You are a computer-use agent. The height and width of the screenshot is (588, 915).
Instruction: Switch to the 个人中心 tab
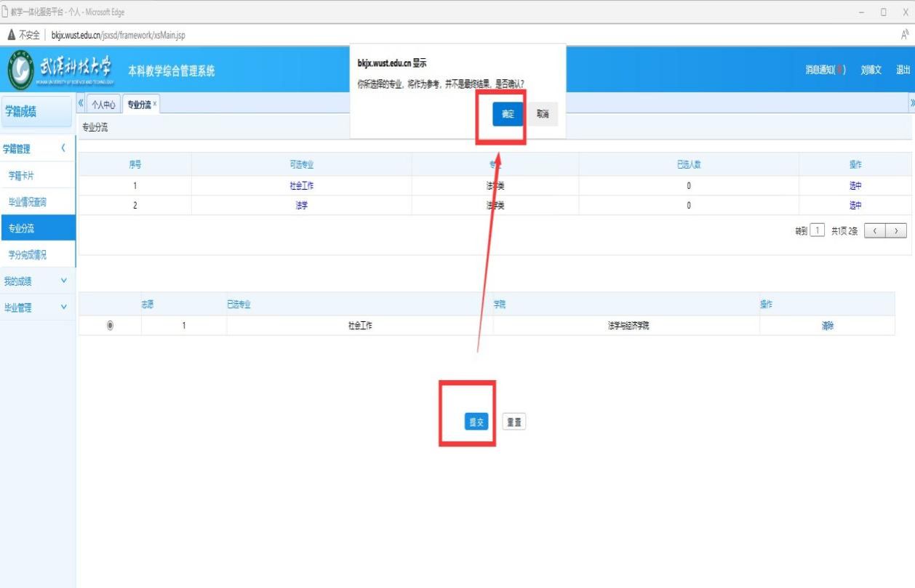pos(103,105)
